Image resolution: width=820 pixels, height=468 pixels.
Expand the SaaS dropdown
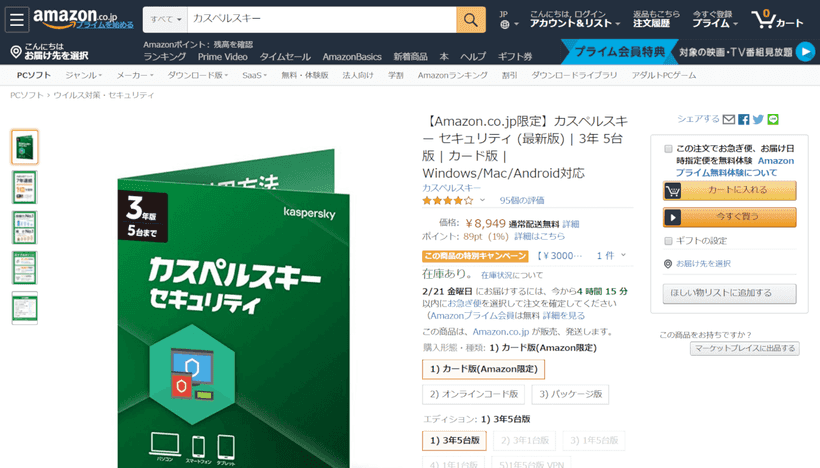(254, 75)
